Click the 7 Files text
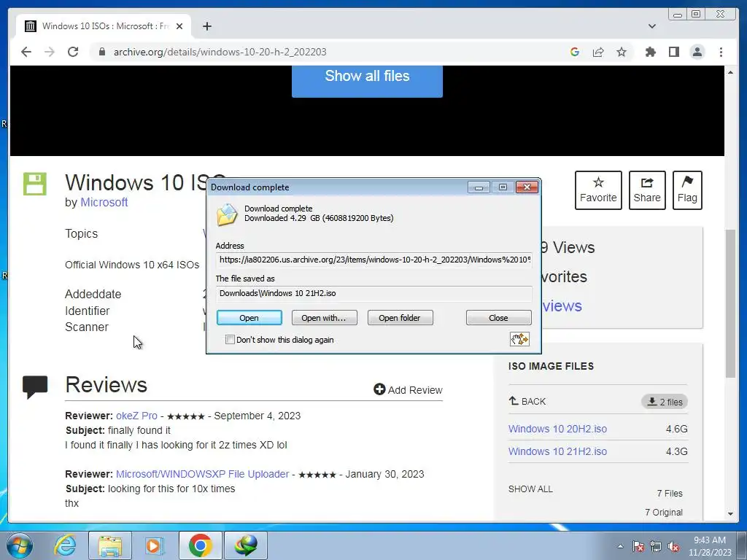The width and height of the screenshot is (747, 560). (670, 494)
